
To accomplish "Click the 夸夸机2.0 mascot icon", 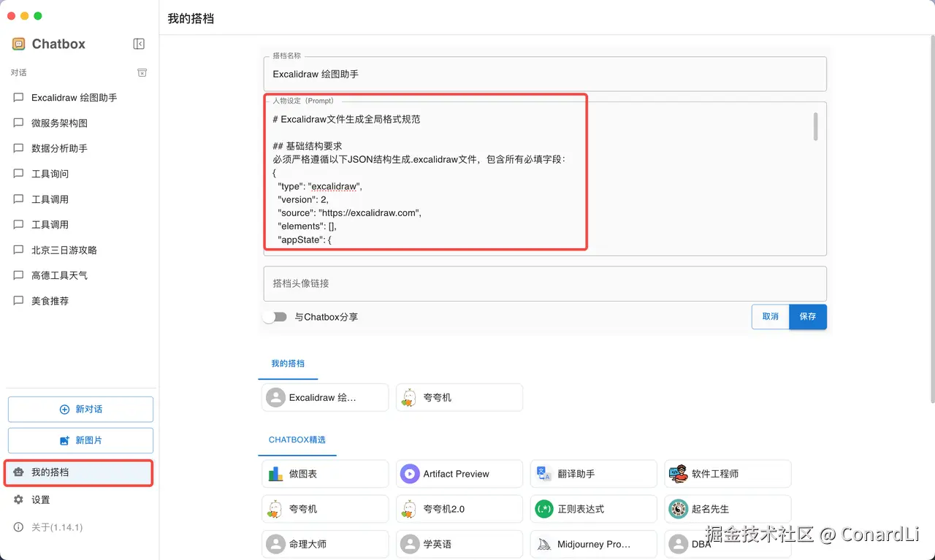I will coord(410,509).
